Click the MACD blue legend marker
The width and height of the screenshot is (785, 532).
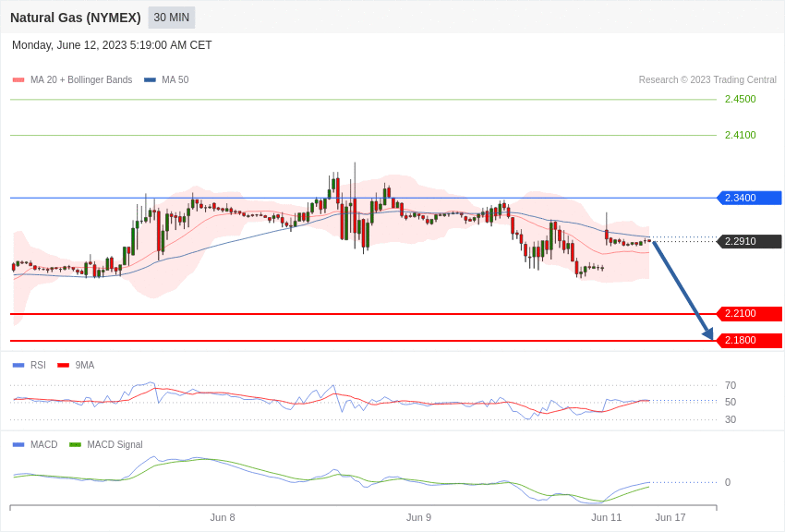click(18, 444)
